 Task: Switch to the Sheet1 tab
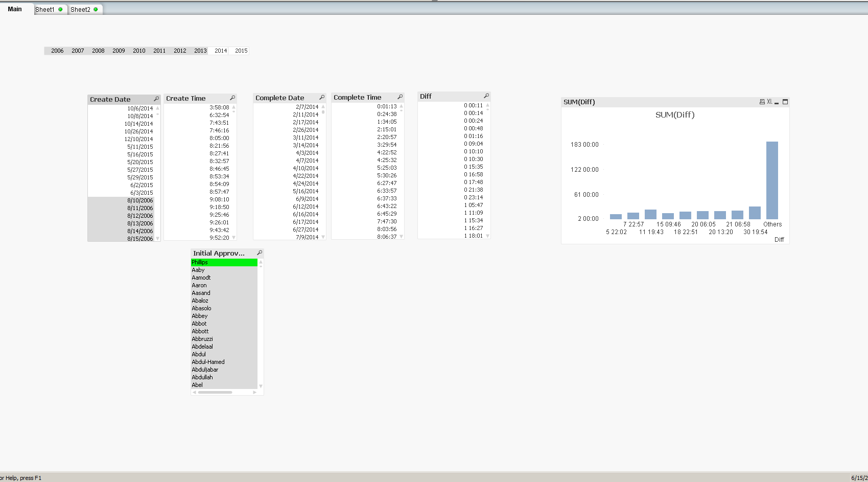[50, 10]
